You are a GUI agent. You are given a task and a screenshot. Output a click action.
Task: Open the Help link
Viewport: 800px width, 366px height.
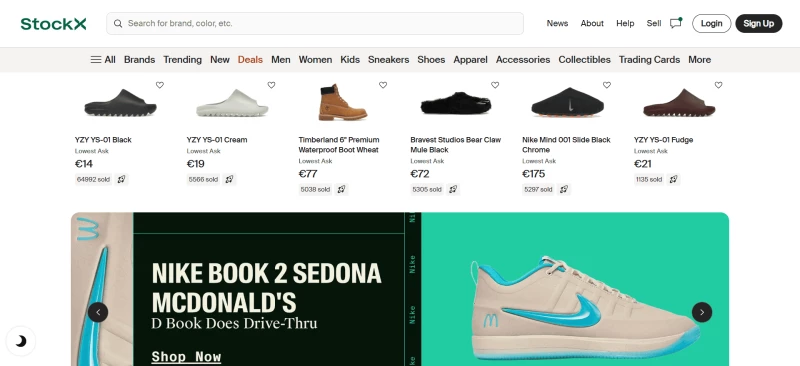click(625, 23)
